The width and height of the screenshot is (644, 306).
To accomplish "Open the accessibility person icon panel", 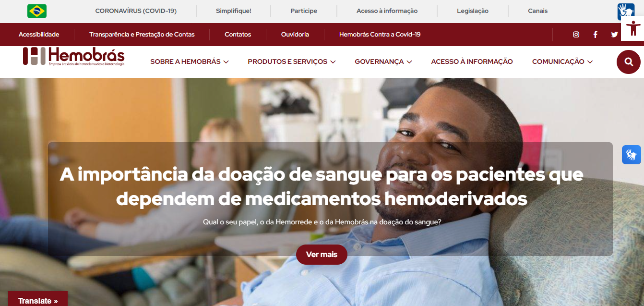I will pos(632,28).
